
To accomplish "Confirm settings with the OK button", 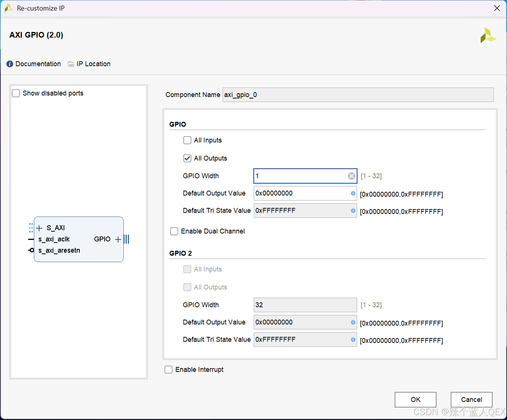I will tap(415, 399).
